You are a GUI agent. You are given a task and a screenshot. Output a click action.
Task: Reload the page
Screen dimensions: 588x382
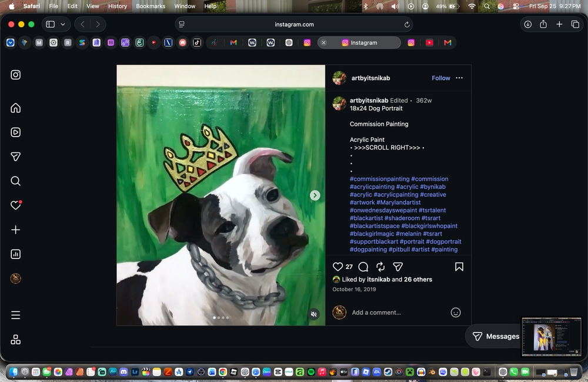point(406,24)
